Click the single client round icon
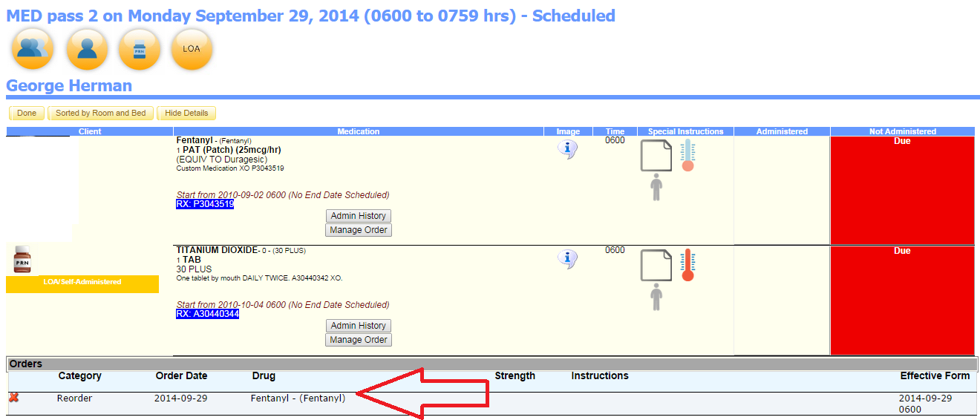980x420 pixels. (x=87, y=49)
